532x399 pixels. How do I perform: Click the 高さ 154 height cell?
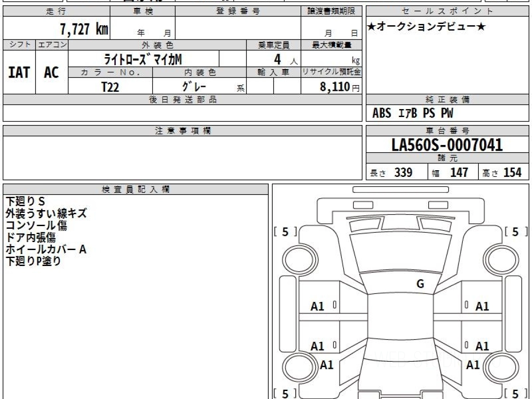pos(504,172)
